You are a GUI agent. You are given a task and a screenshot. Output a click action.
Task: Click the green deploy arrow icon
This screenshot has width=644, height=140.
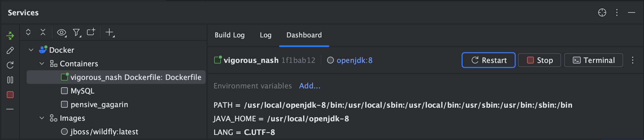[x=10, y=36]
